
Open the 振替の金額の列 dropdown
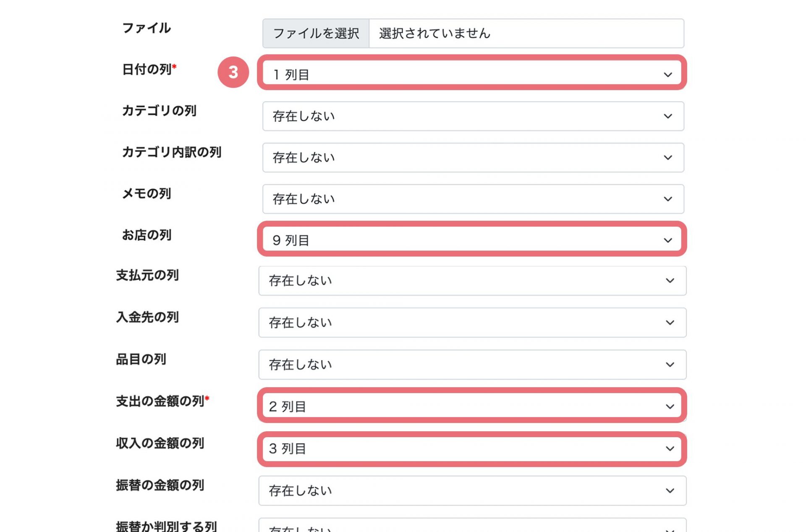pyautogui.click(x=472, y=490)
